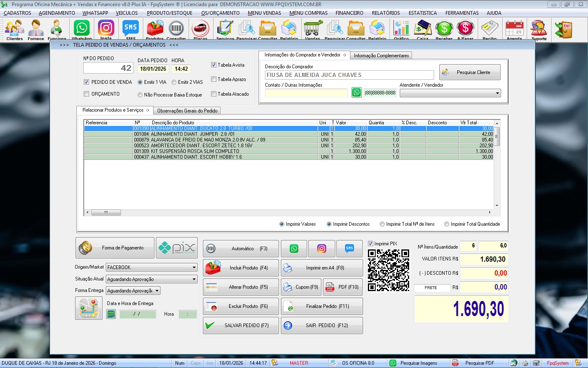Screen dimensions: 588x368
Task: Open WhatsApp from the top toolbar
Action: 82,29
